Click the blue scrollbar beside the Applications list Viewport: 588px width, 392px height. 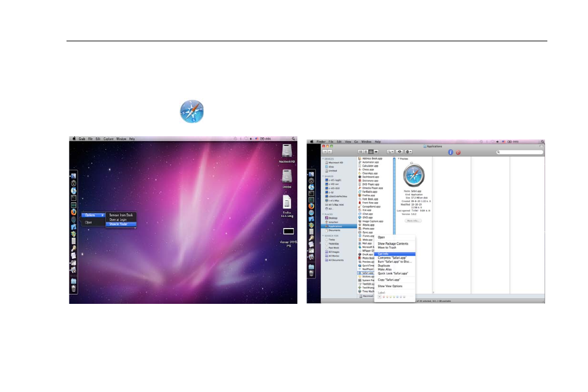pos(394,196)
